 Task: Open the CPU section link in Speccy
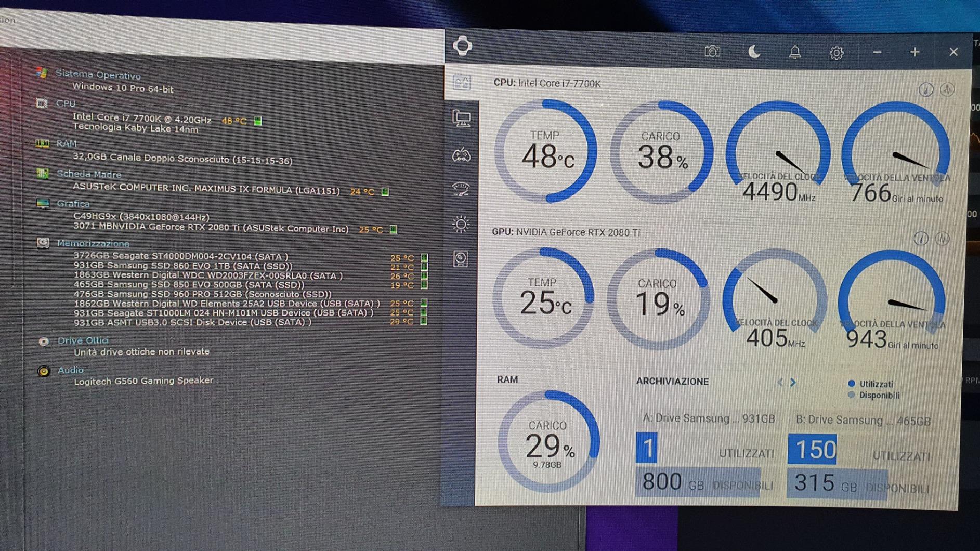coord(66,103)
